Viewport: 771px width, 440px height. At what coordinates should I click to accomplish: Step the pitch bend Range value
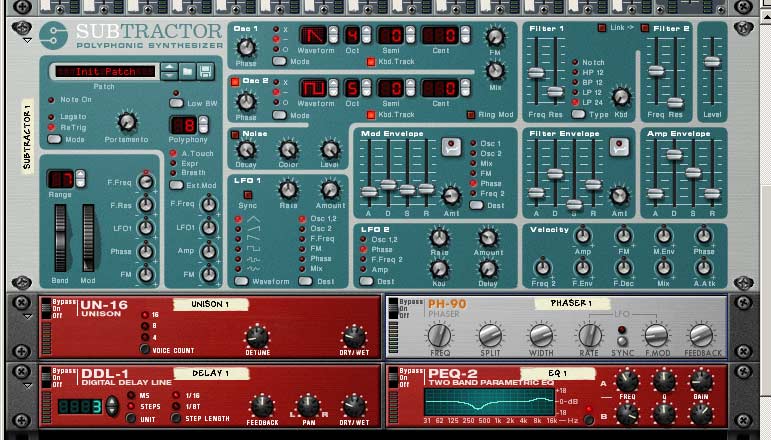coord(80,178)
